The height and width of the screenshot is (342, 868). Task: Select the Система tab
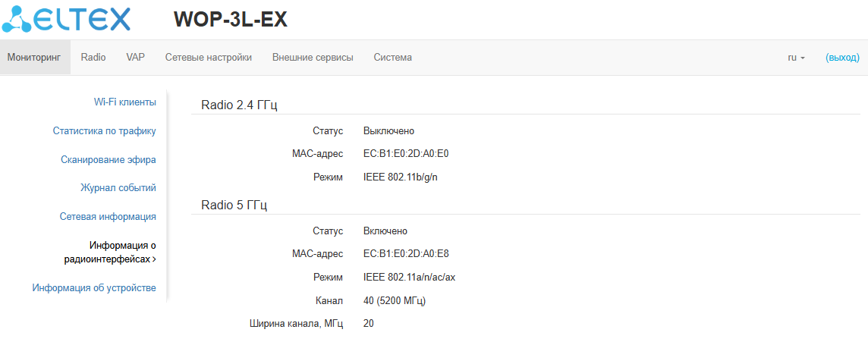pos(392,58)
